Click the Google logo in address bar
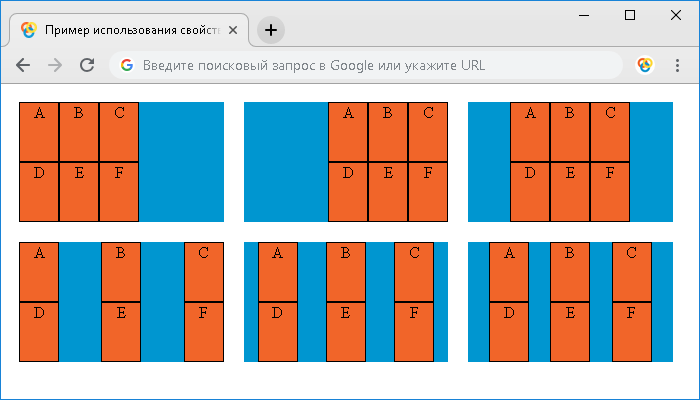The height and width of the screenshot is (400, 700). 127,65
